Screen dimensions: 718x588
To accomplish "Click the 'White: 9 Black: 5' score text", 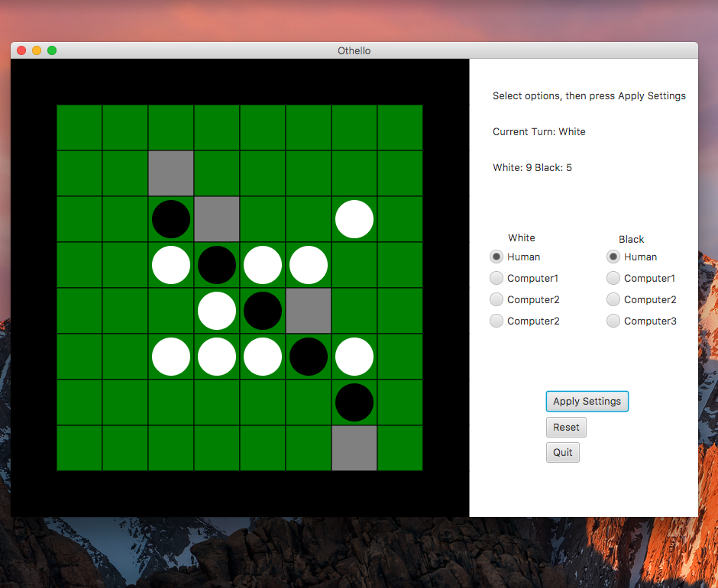I will [532, 167].
